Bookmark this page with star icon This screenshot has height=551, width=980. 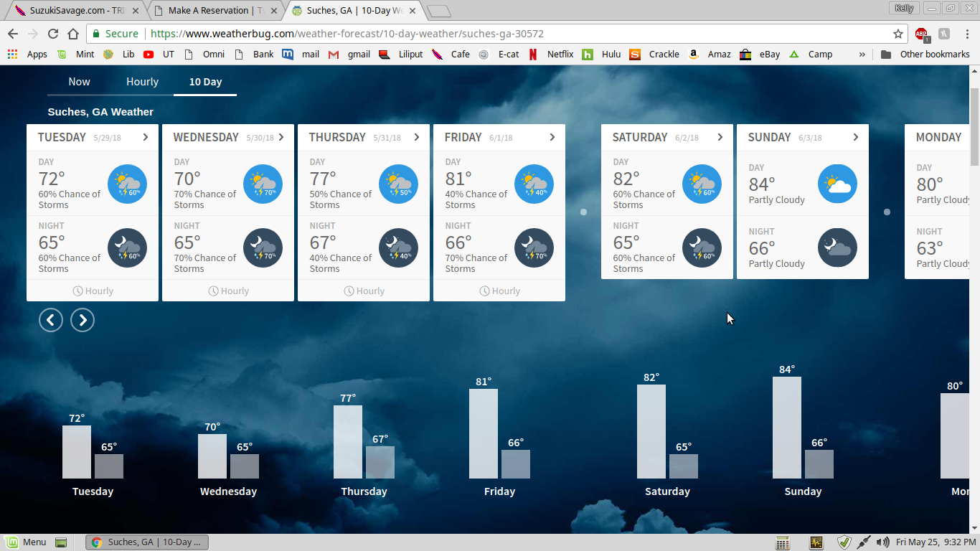[897, 34]
